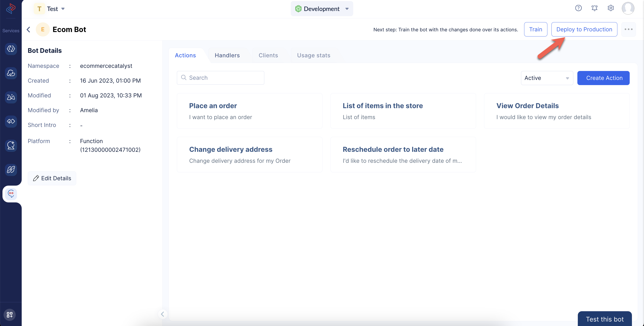Click Create Action button
Viewport: 644px width, 326px height.
[x=603, y=78]
